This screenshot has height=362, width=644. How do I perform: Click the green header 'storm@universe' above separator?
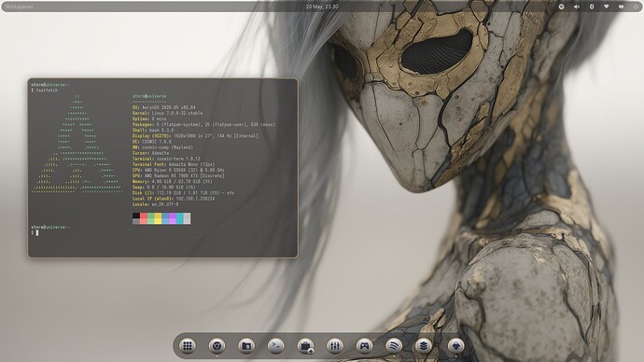pyautogui.click(x=149, y=96)
